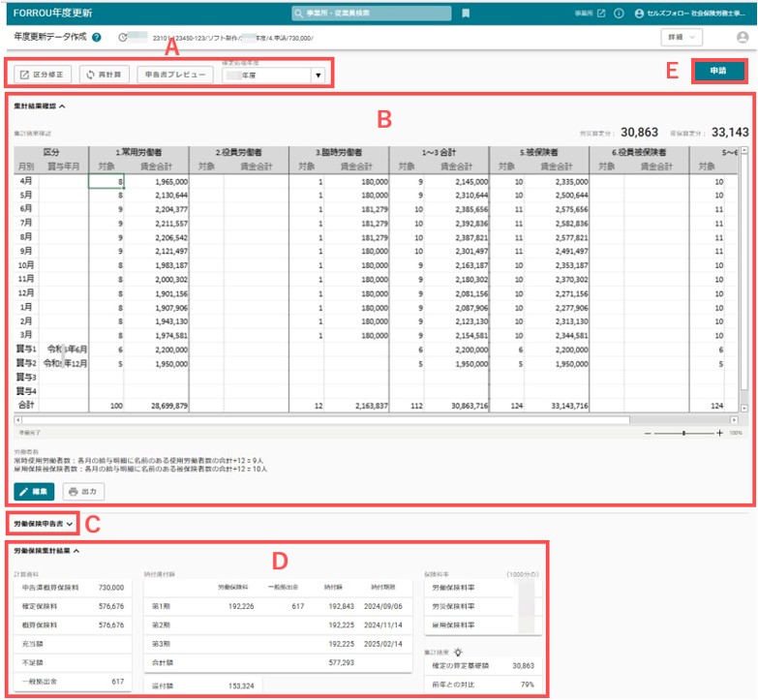Click the 30,863,716 total cell
This screenshot has height=700, width=758.
(457, 406)
